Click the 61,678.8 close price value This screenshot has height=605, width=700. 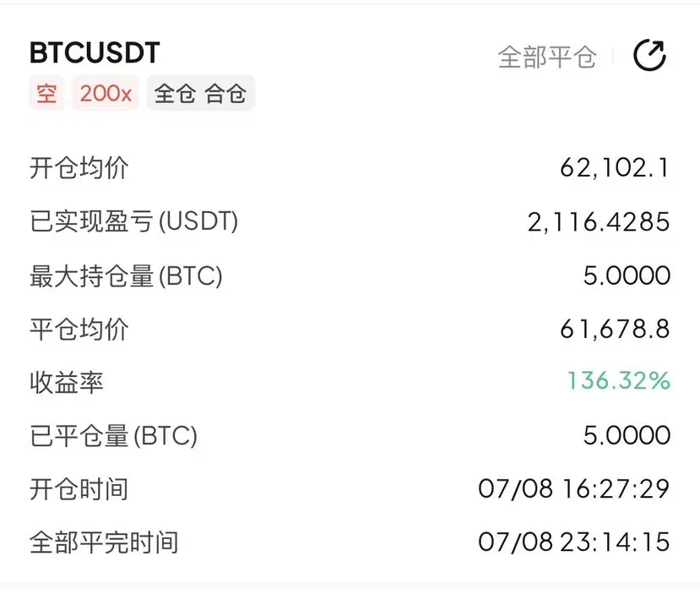[615, 329]
